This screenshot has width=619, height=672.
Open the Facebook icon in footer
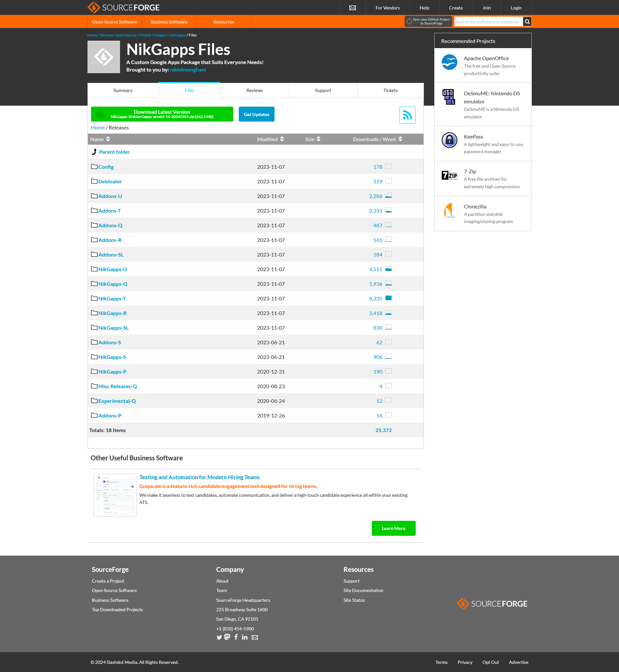pyautogui.click(x=236, y=637)
